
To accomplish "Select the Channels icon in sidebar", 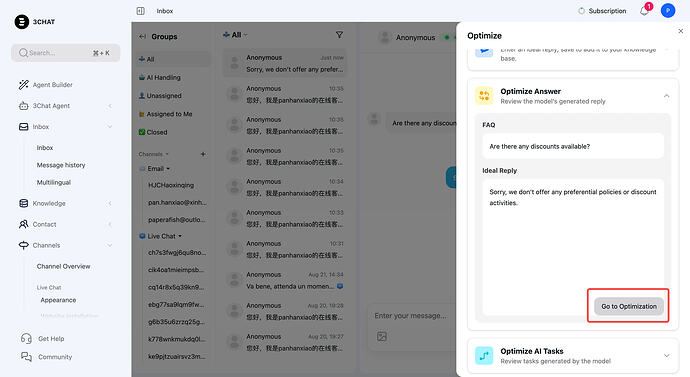I will (24, 245).
